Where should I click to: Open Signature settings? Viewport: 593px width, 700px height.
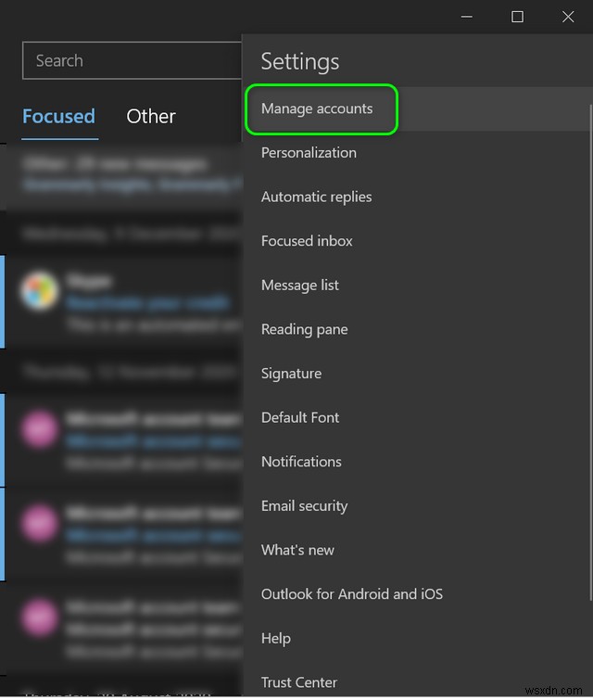click(x=291, y=374)
